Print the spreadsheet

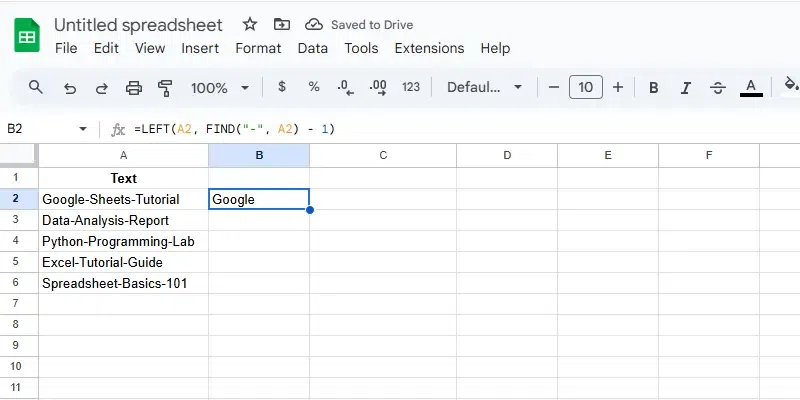(133, 87)
